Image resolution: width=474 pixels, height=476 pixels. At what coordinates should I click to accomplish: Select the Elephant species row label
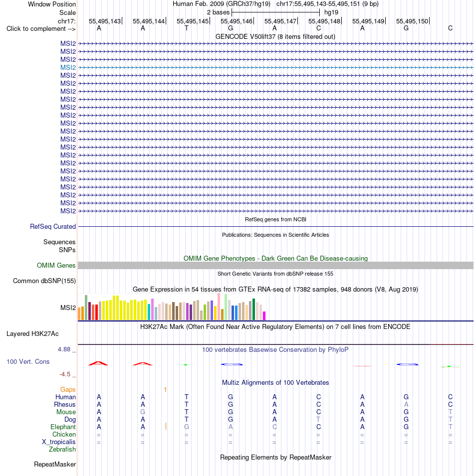point(63,427)
